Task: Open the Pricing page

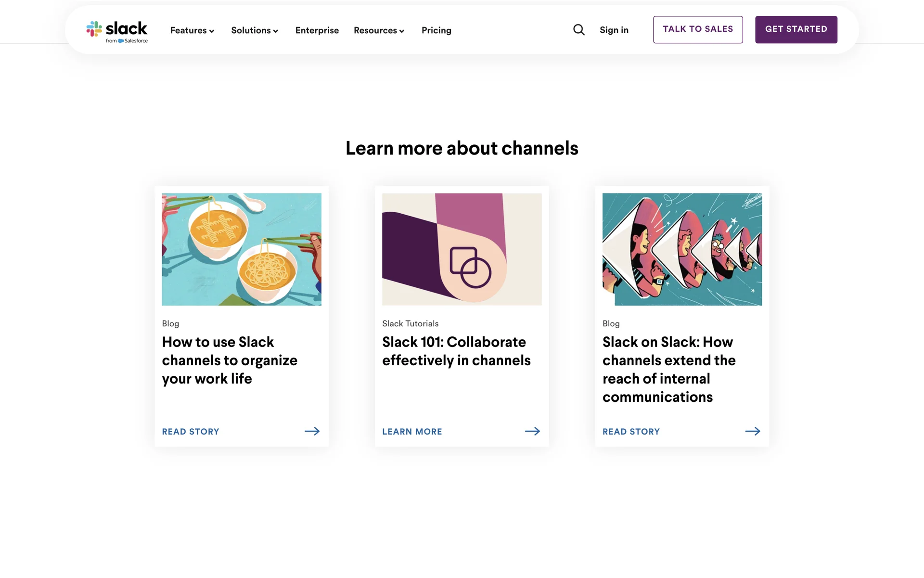Action: [x=436, y=30]
